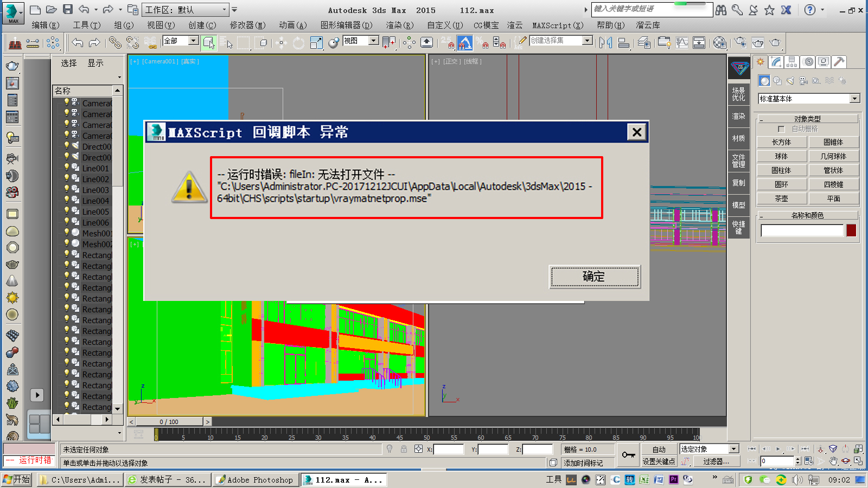Toggle the AutoGrid checkbox (自动栅格)
The height and width of the screenshot is (488, 868).
tap(781, 129)
